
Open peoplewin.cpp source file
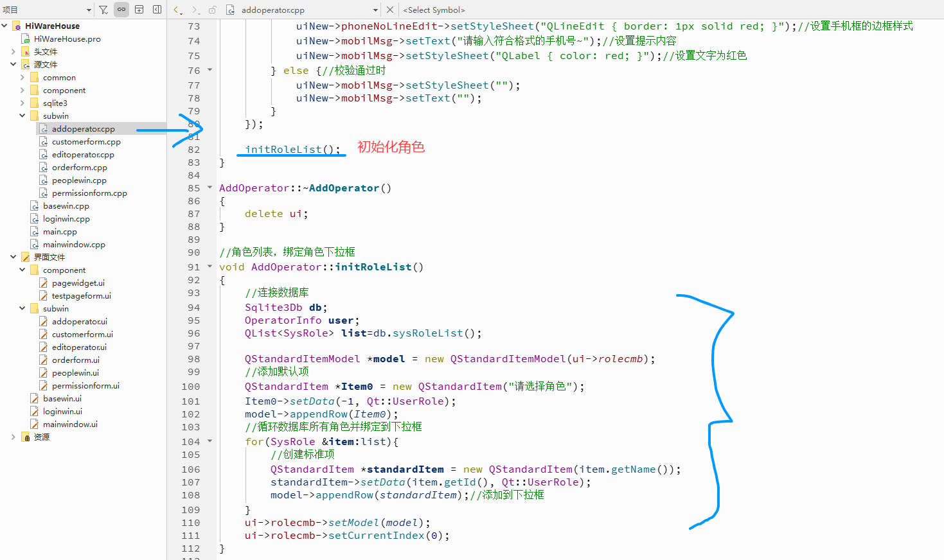click(x=79, y=180)
